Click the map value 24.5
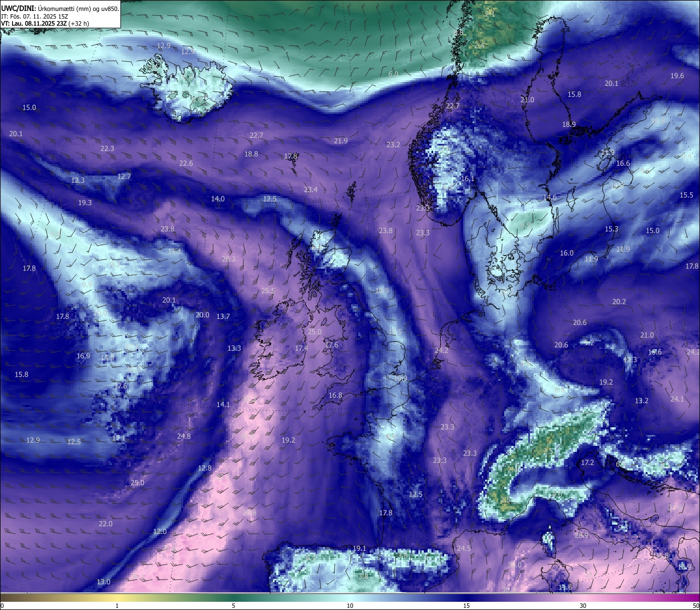 tap(464, 548)
